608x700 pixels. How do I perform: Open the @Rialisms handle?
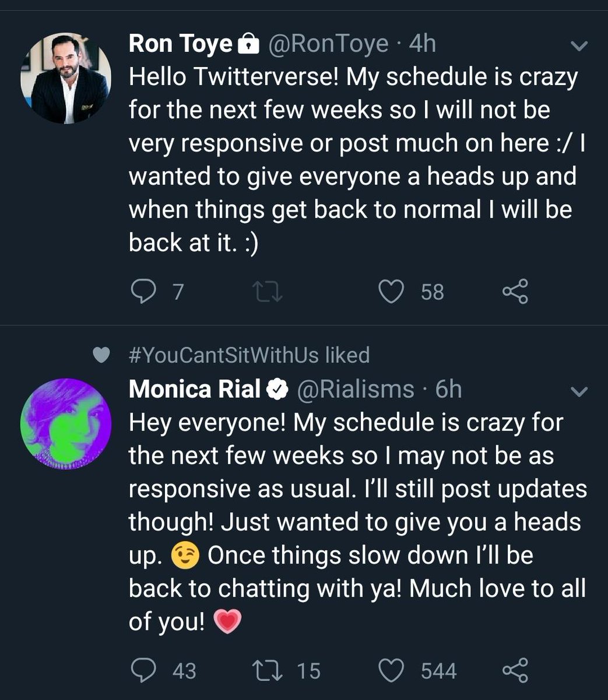356,389
